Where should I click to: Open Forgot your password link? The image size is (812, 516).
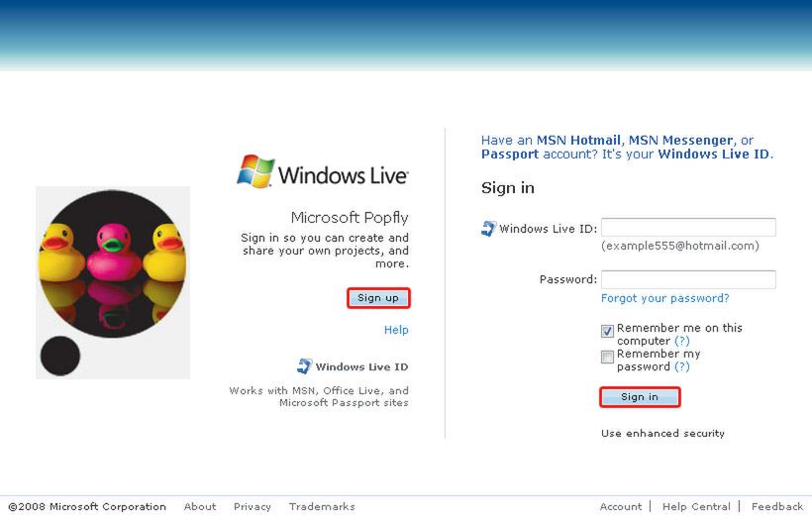(664, 298)
